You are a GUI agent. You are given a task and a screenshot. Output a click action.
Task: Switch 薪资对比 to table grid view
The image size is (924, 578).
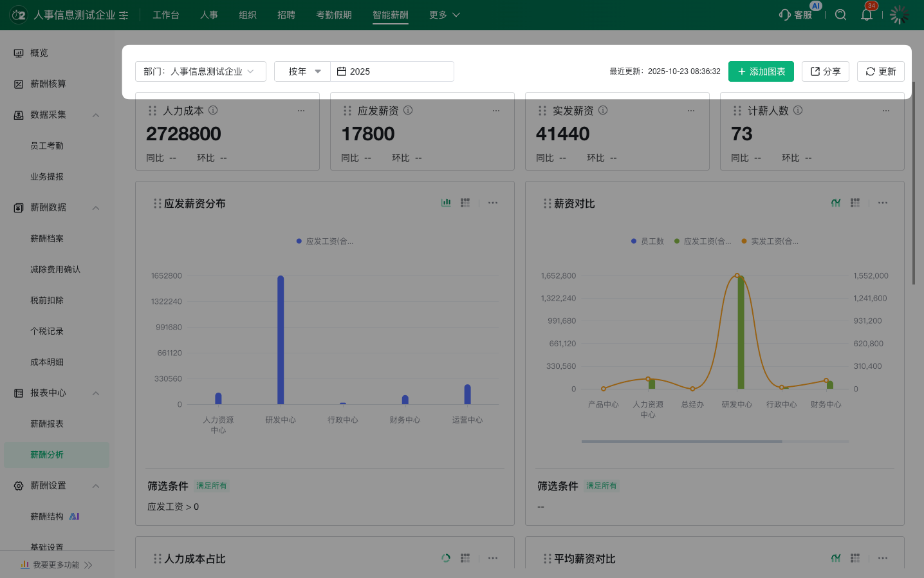[x=855, y=203]
